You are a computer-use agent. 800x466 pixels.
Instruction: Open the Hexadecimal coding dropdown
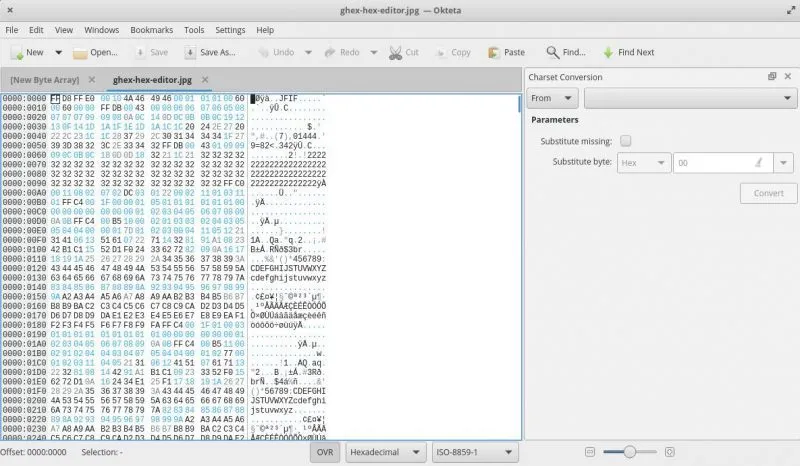(x=386, y=452)
